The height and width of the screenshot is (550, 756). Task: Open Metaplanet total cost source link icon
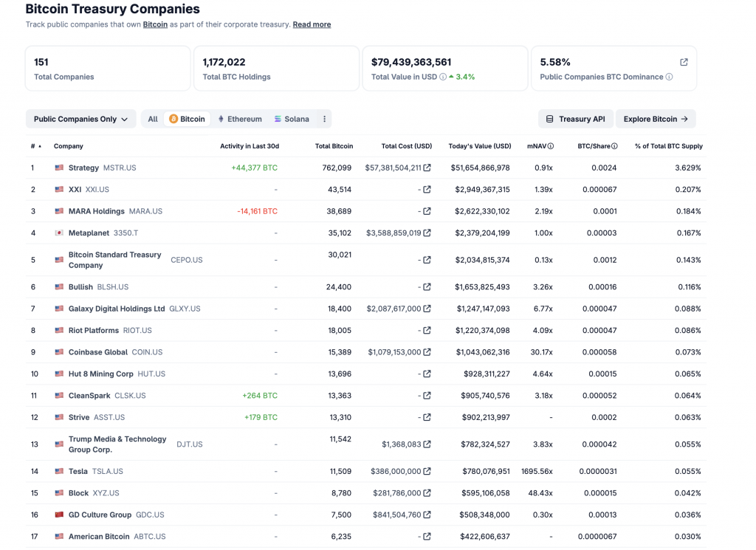click(427, 233)
